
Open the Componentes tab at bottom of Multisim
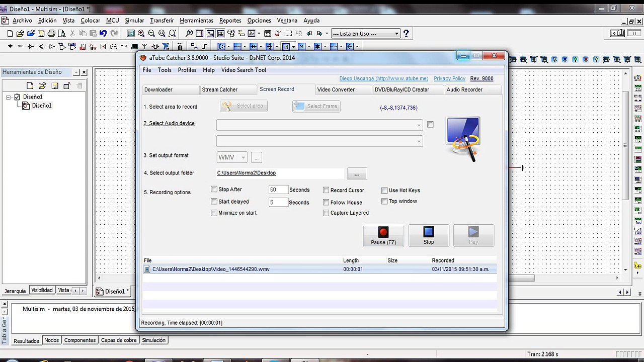pos(80,340)
